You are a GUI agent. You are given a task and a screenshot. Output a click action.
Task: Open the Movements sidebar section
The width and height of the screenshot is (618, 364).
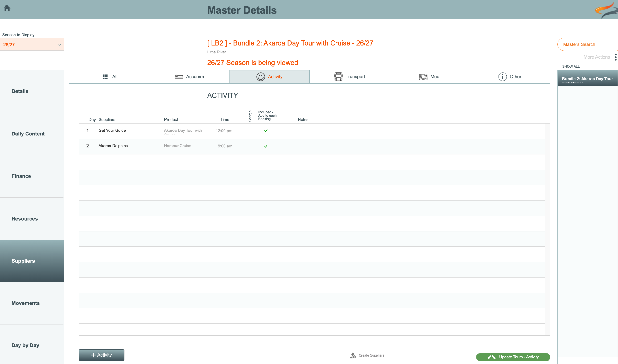[x=32, y=303]
